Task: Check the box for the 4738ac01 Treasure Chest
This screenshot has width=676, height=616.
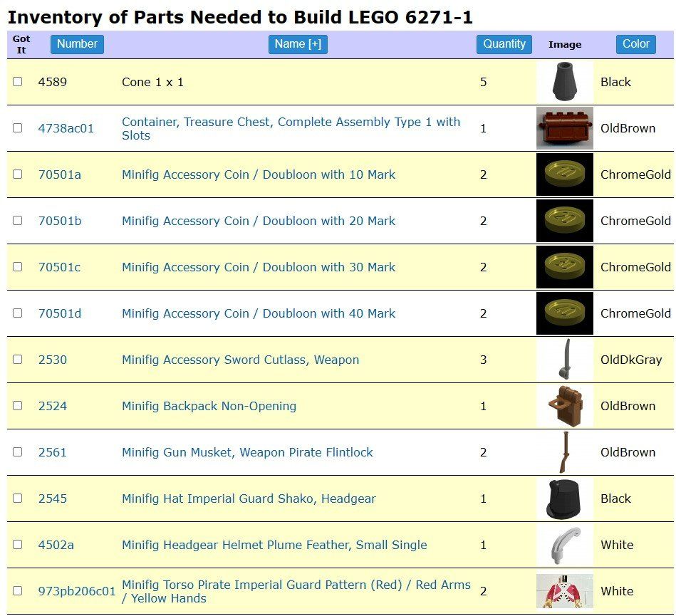Action: click(x=18, y=128)
